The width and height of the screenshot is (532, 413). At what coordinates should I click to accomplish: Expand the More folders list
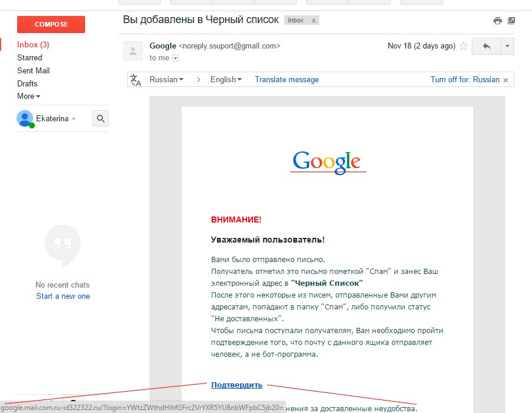pos(28,96)
